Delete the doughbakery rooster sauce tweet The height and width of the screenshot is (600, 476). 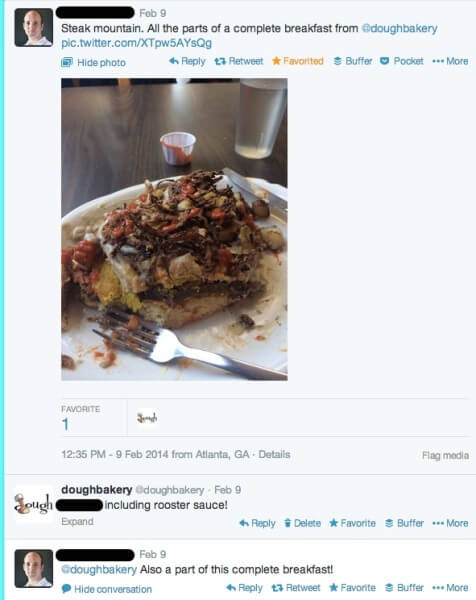(303, 523)
